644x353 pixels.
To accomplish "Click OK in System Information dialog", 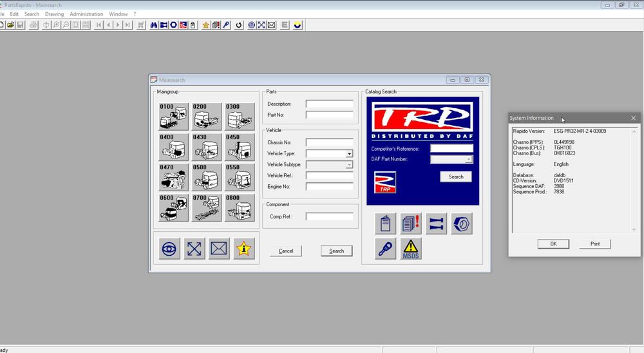I will (x=553, y=243).
